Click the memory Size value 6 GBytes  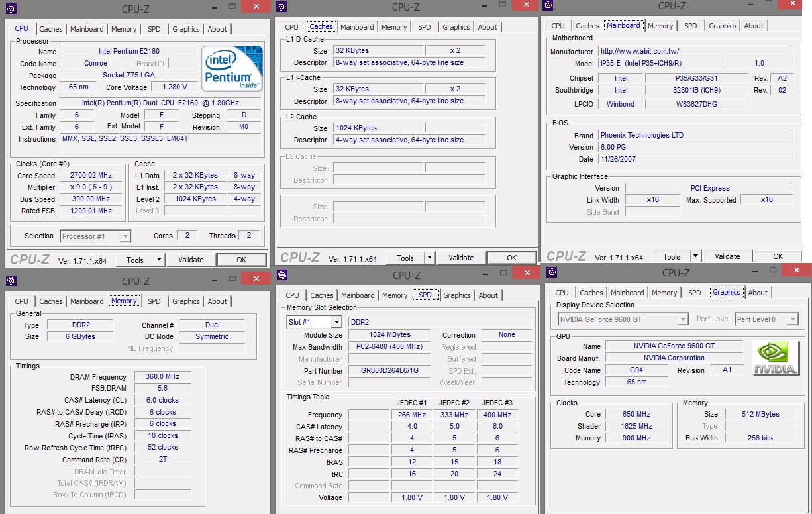point(80,337)
